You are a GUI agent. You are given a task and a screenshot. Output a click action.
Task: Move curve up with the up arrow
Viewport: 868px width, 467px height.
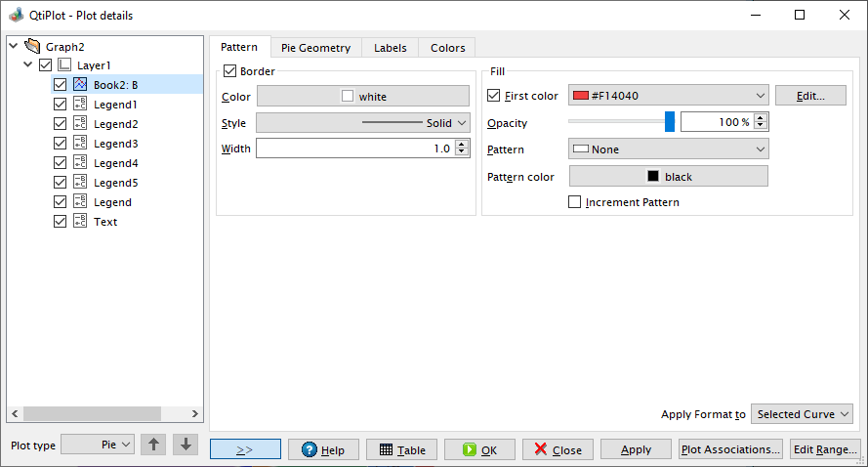point(153,445)
